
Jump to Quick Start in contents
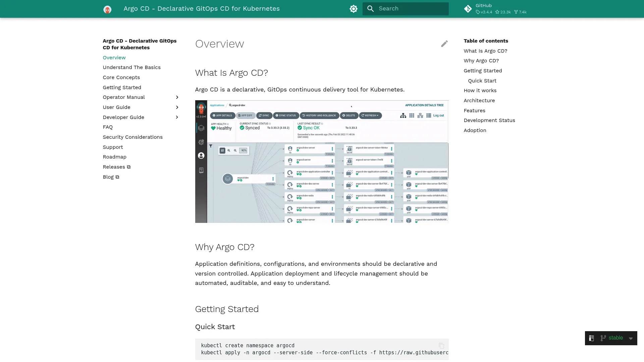point(482,81)
